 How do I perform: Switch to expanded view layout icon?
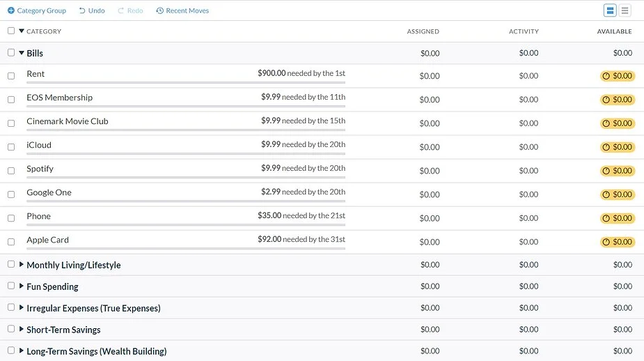point(610,10)
